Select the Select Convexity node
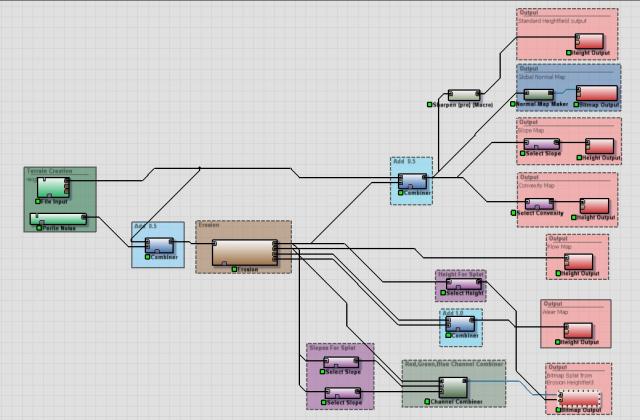The height and width of the screenshot is (420, 640). 539,204
